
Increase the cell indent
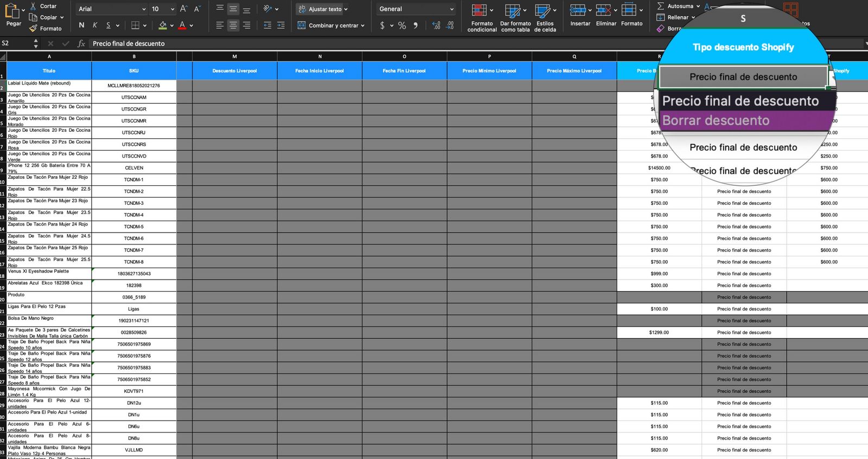[280, 25]
